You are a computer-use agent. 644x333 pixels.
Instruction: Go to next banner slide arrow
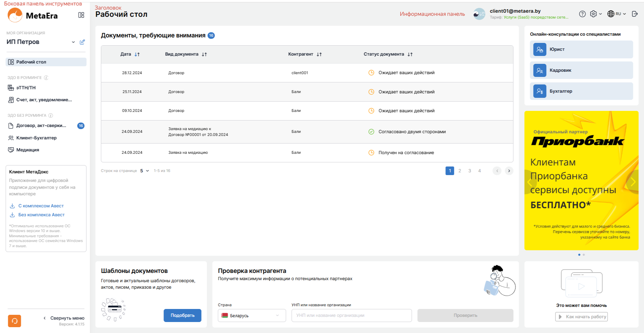[633, 182]
